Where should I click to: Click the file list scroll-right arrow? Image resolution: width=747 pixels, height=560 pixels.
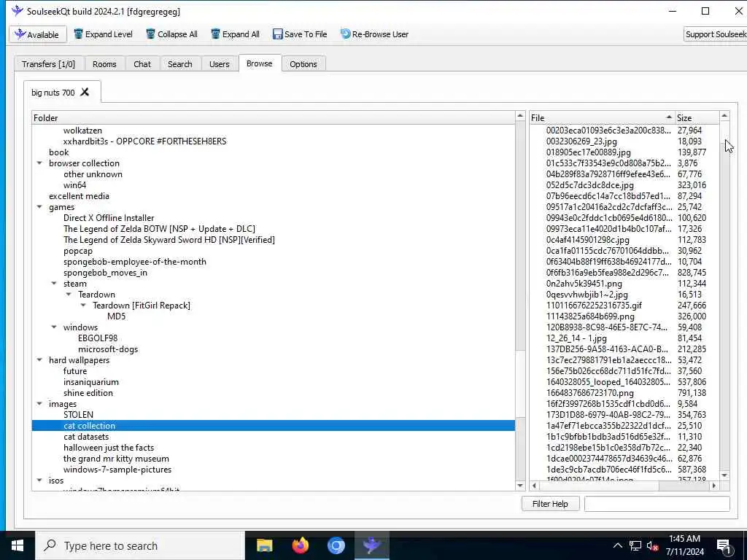(713, 486)
